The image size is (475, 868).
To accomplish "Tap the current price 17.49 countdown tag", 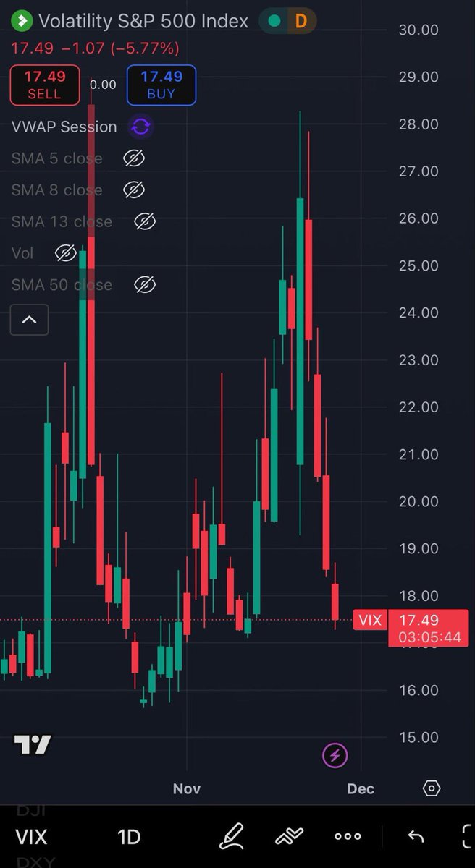I will coord(429,628).
